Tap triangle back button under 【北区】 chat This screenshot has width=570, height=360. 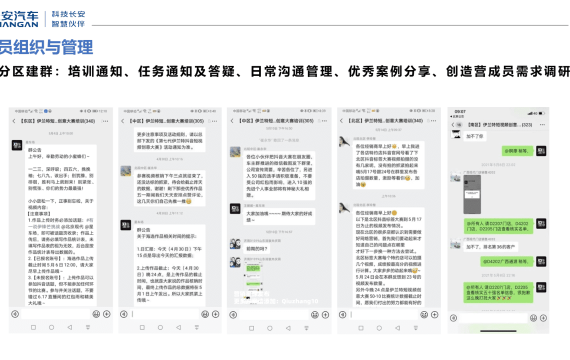[397, 328]
